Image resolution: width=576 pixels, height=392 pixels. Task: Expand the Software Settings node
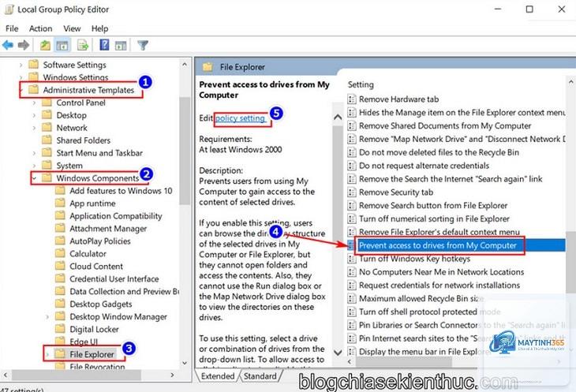click(21, 65)
